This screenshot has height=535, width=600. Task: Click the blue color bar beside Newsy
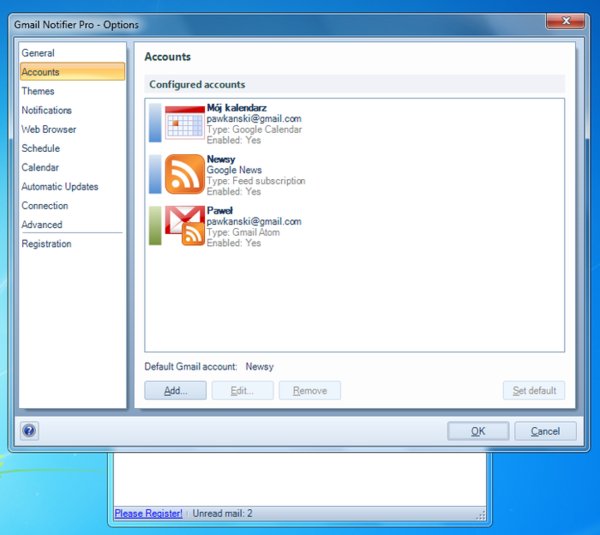pyautogui.click(x=155, y=174)
